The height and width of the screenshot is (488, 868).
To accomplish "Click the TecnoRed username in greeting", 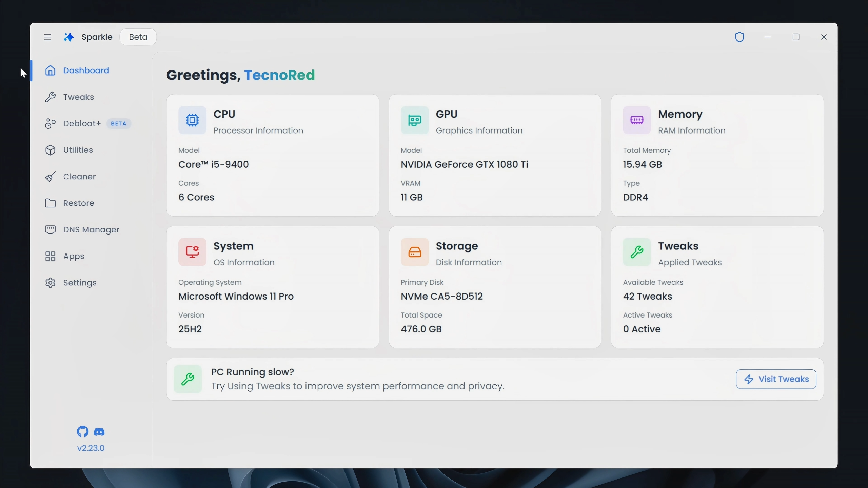I will pyautogui.click(x=279, y=75).
